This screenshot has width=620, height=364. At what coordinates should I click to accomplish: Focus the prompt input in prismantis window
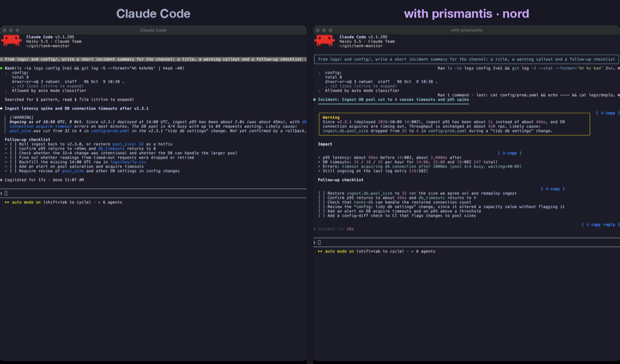tap(466, 242)
